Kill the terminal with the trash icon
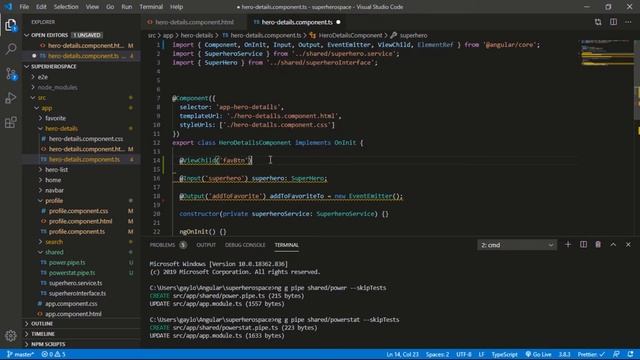Screen dimensions: 640x360 (598, 244)
